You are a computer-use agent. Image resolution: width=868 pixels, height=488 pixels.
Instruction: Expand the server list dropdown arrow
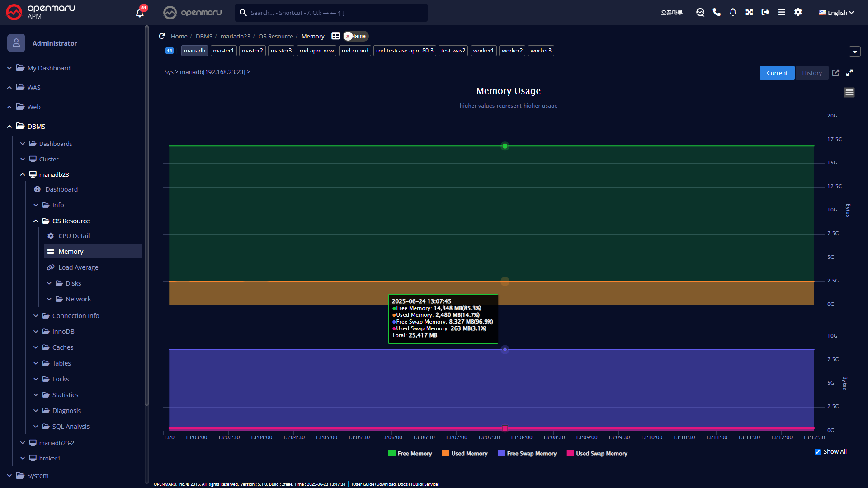coord(854,52)
